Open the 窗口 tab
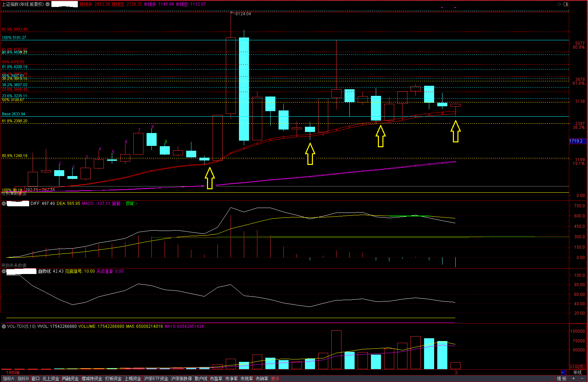Screen dimensions: 588x382 click(35, 379)
